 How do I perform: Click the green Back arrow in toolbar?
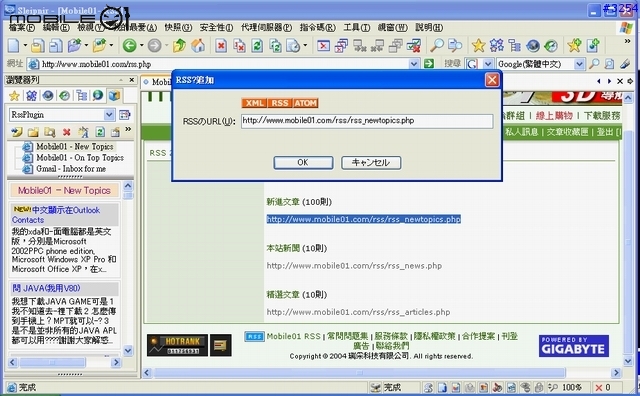click(x=129, y=45)
